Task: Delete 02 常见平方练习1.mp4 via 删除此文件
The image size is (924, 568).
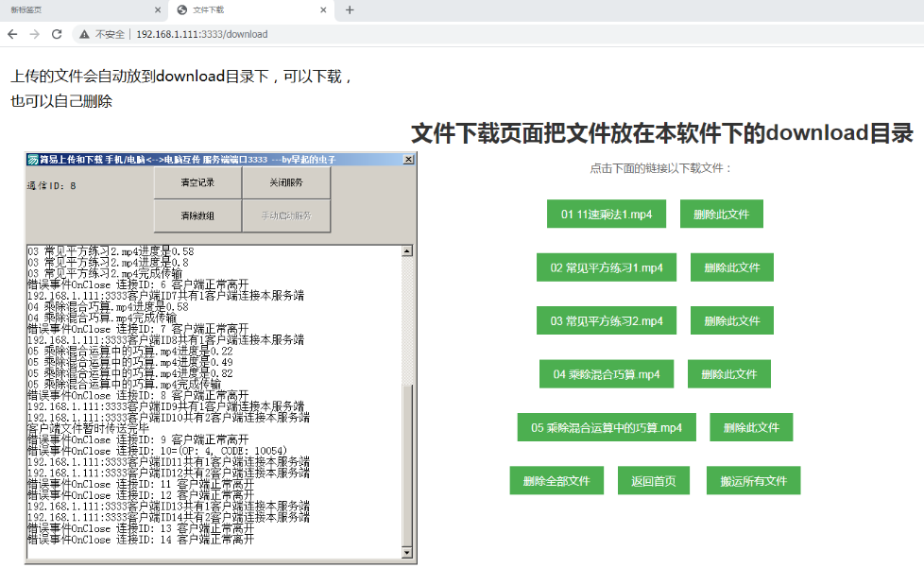Action: tap(731, 267)
